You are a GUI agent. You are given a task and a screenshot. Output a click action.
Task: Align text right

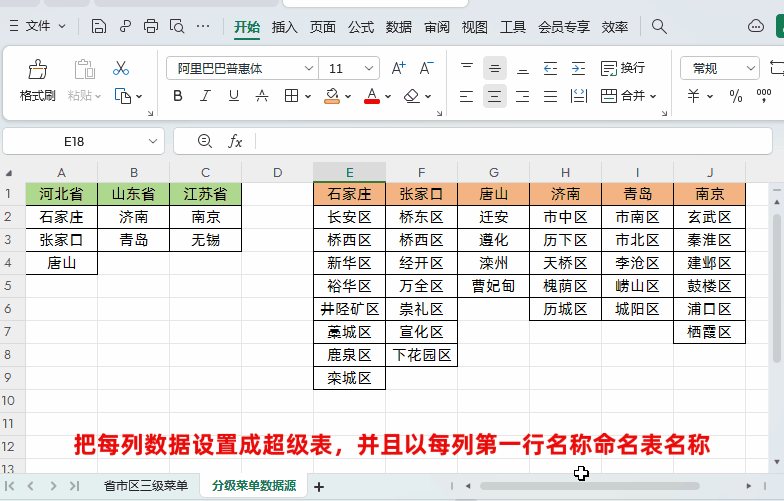(523, 96)
